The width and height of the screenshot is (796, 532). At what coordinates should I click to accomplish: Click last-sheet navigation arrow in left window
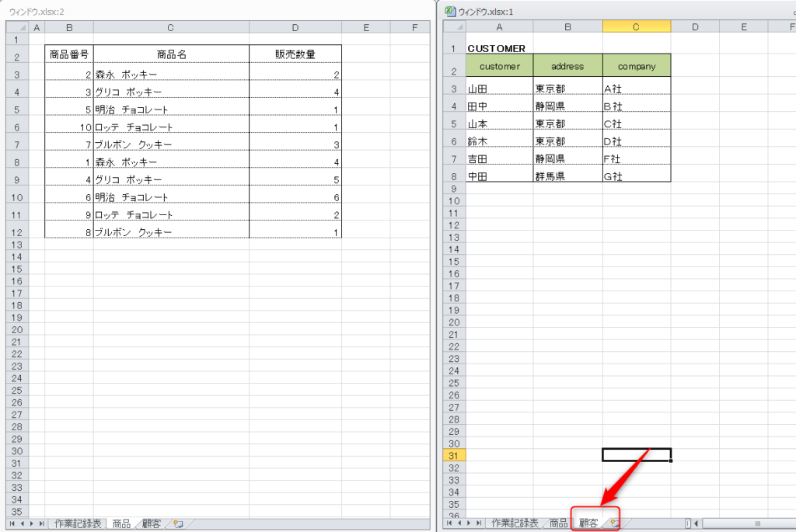(42, 524)
